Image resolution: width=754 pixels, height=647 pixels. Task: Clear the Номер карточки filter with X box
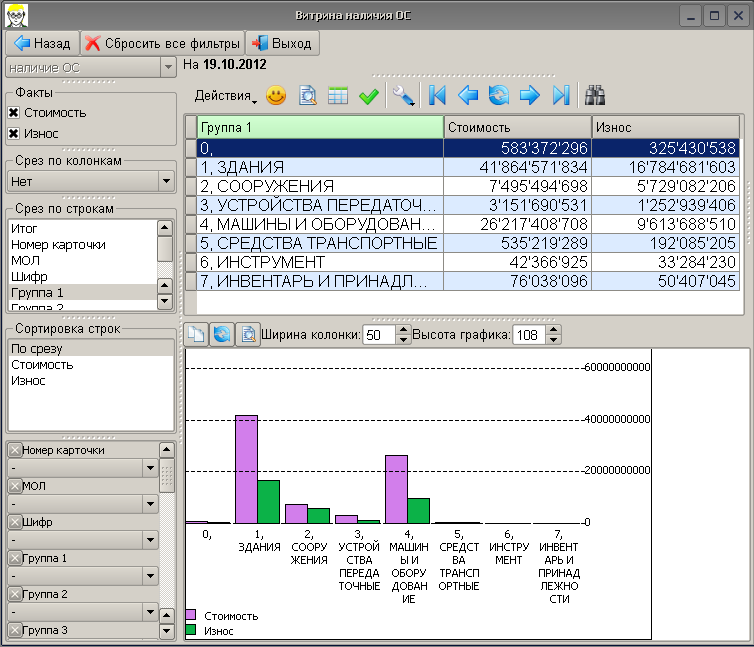14,451
